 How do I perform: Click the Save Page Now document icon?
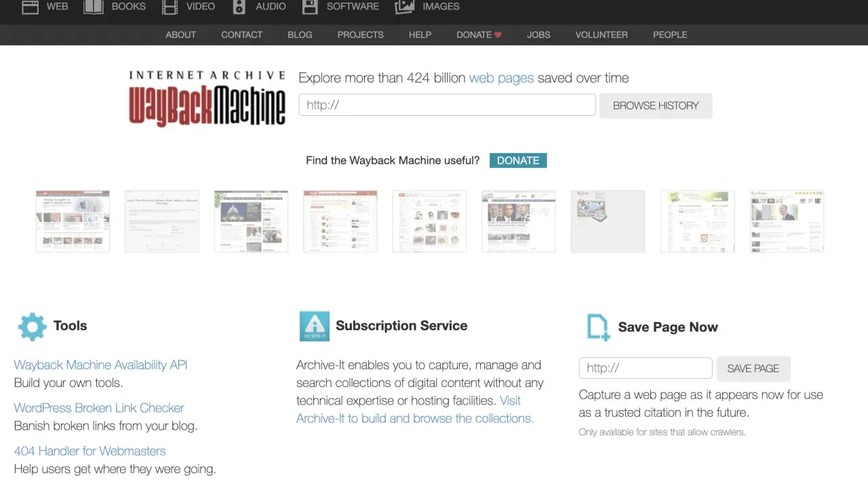click(598, 327)
